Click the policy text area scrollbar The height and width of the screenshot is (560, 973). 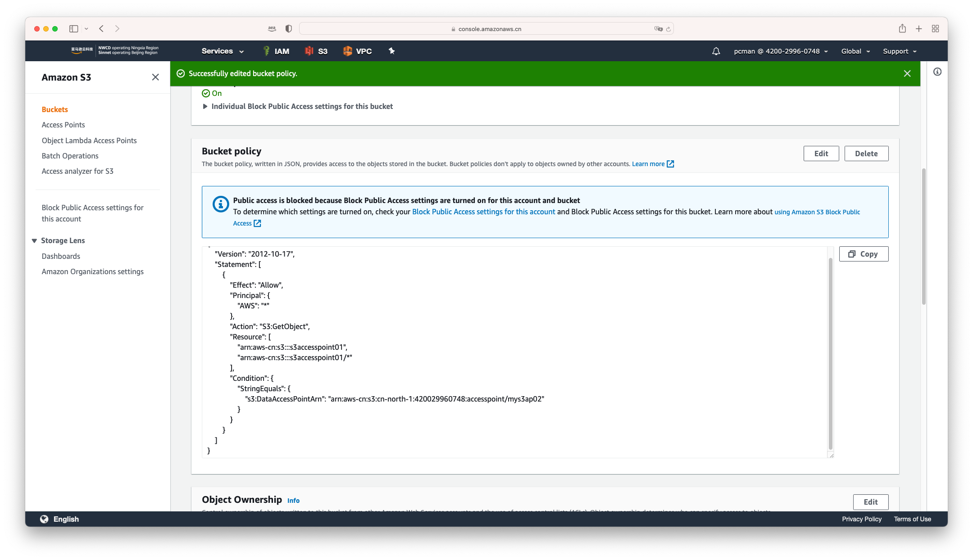click(830, 353)
